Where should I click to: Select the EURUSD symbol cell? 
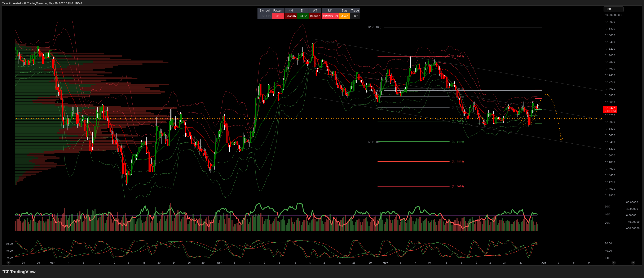coord(265,16)
